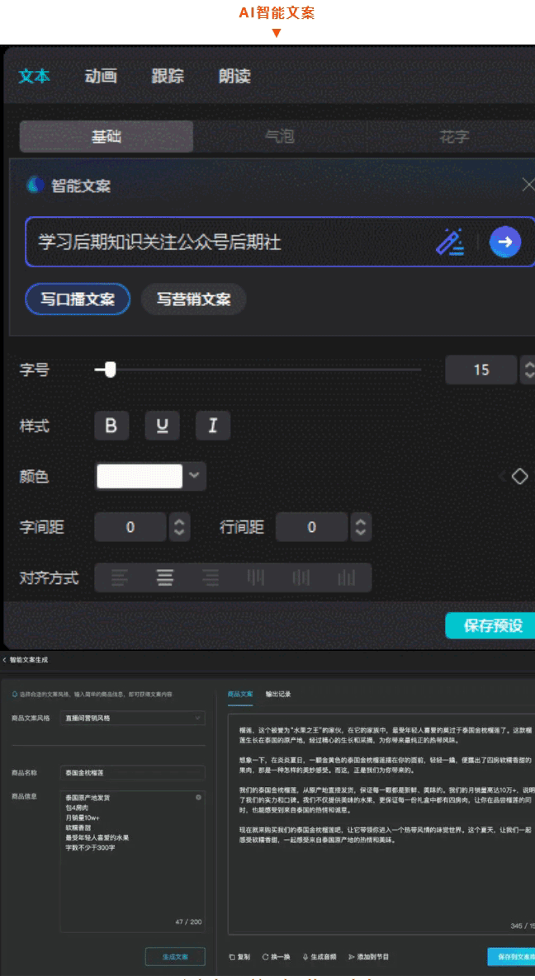This screenshot has width=535, height=980.
Task: Click the 字号 font size slider handle
Action: click(x=110, y=370)
